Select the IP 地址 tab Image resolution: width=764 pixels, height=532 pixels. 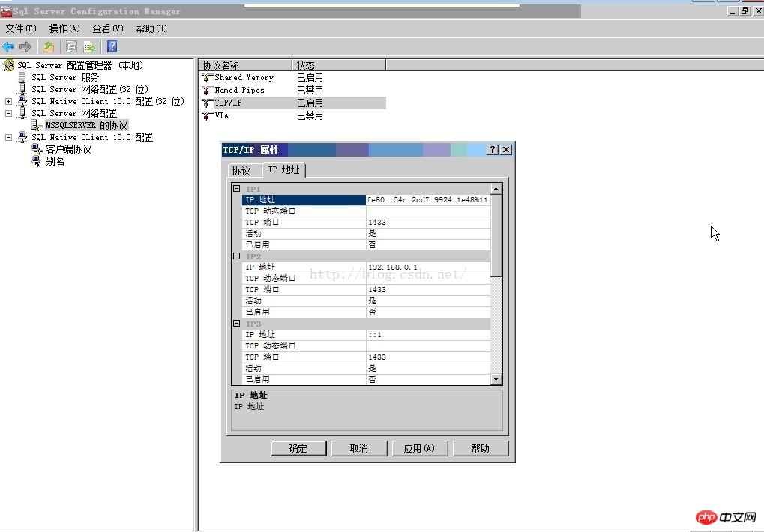coord(284,169)
